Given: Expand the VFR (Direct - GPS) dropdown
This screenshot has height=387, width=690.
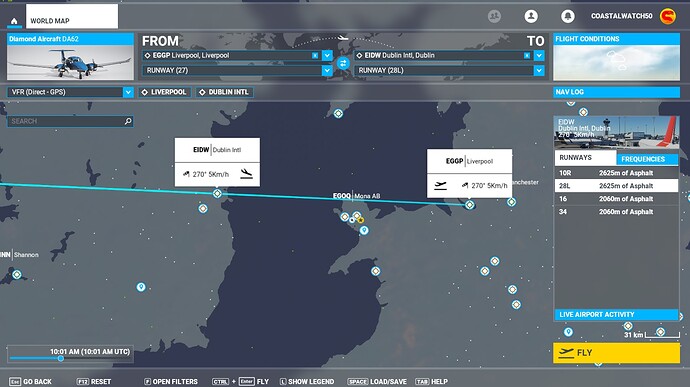Looking at the screenshot, I should 128,92.
